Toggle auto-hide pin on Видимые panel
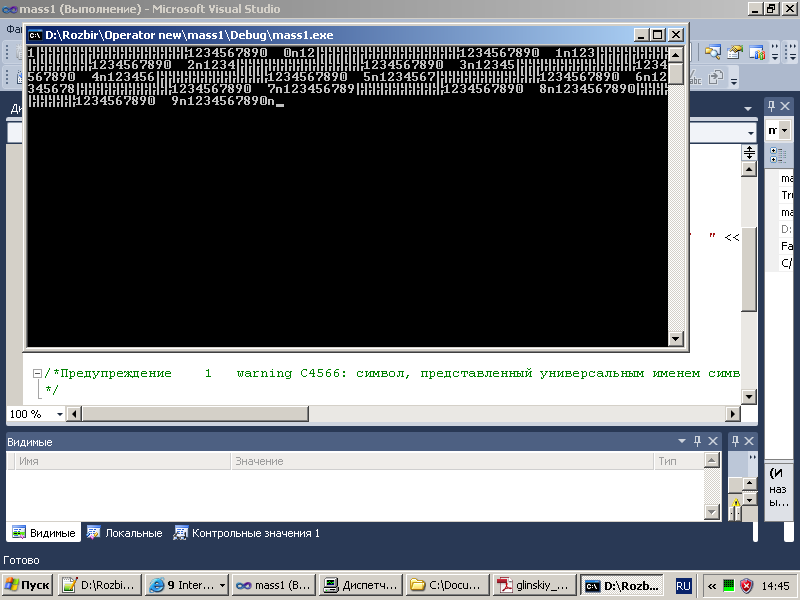Image resolution: width=800 pixels, height=600 pixels. (697, 441)
